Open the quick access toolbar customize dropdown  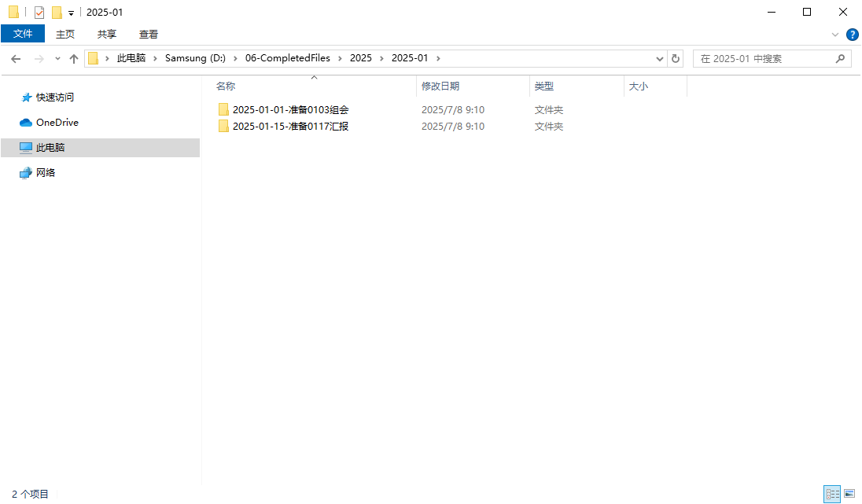(69, 12)
